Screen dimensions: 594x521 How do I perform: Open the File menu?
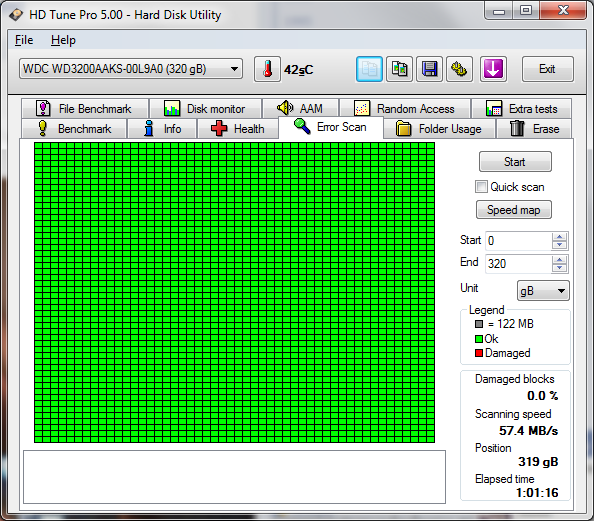tap(24, 40)
